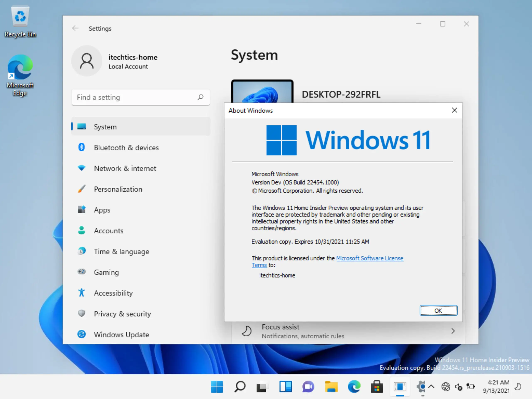Open Network & internet settings
532x399 pixels.
click(141, 168)
